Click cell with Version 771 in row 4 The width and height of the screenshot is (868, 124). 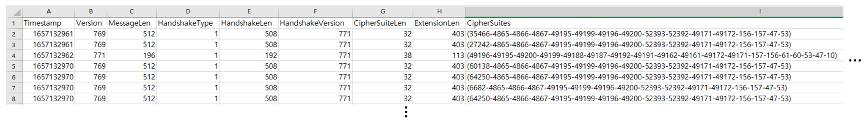click(x=91, y=55)
